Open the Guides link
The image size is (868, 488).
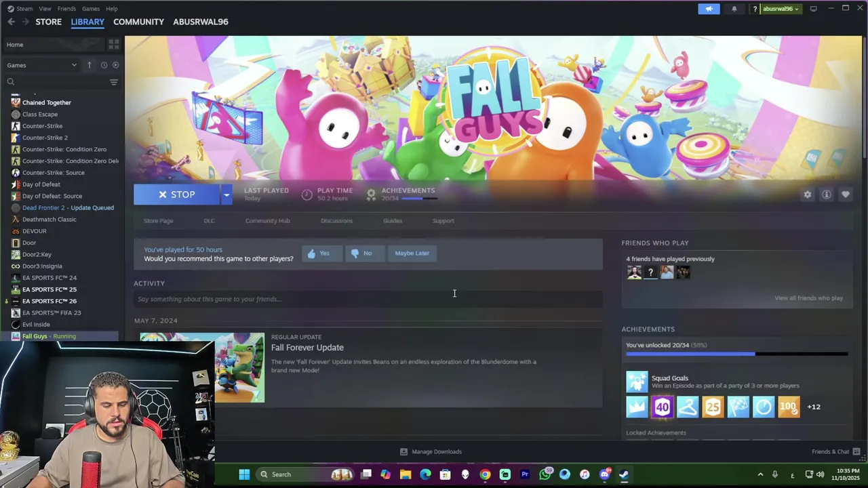(x=393, y=221)
